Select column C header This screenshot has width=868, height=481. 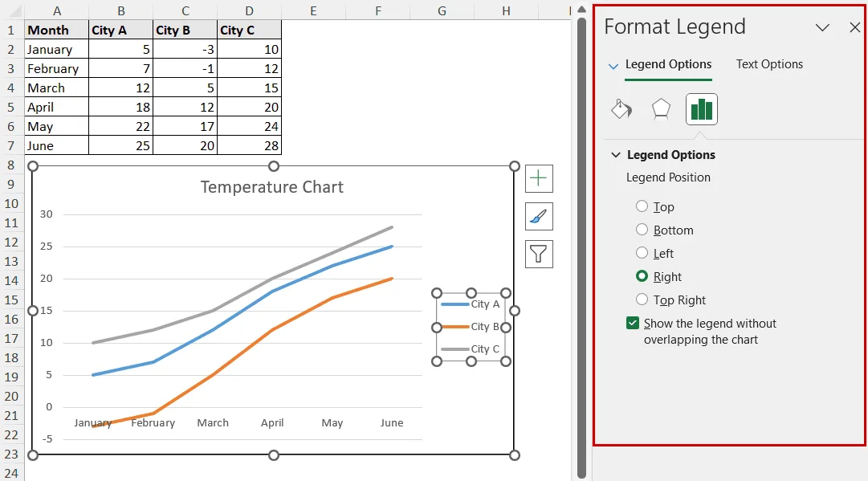point(185,11)
